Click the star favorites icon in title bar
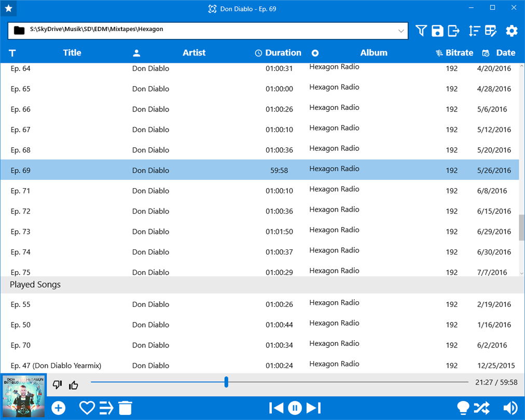 tap(8, 8)
